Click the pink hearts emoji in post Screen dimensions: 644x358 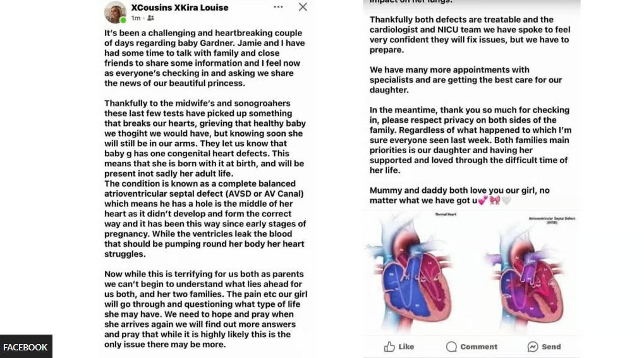(482, 201)
